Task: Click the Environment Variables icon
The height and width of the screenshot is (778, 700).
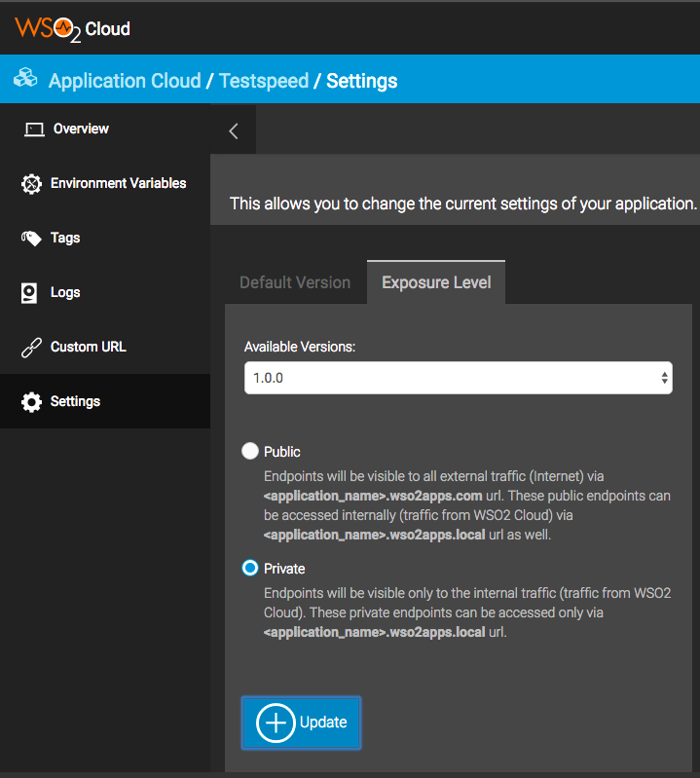Action: (31, 184)
